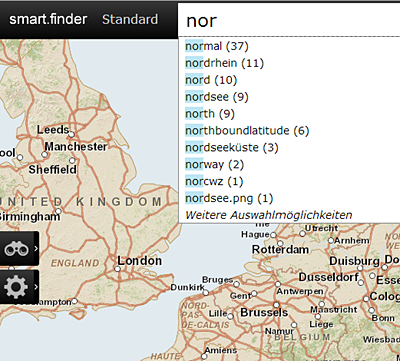Click the Dusseldorf city marker
The width and height of the screenshot is (400, 361).
coord(361,283)
